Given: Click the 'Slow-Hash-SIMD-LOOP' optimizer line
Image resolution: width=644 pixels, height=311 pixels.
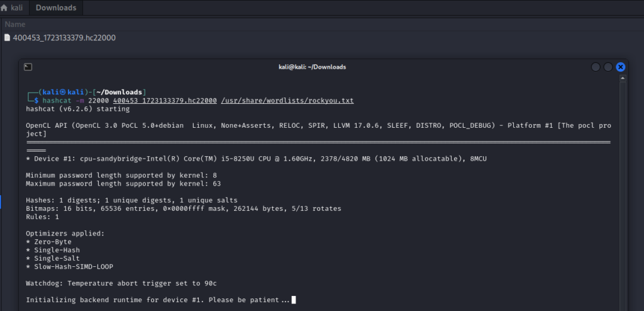Looking at the screenshot, I should coord(72,267).
